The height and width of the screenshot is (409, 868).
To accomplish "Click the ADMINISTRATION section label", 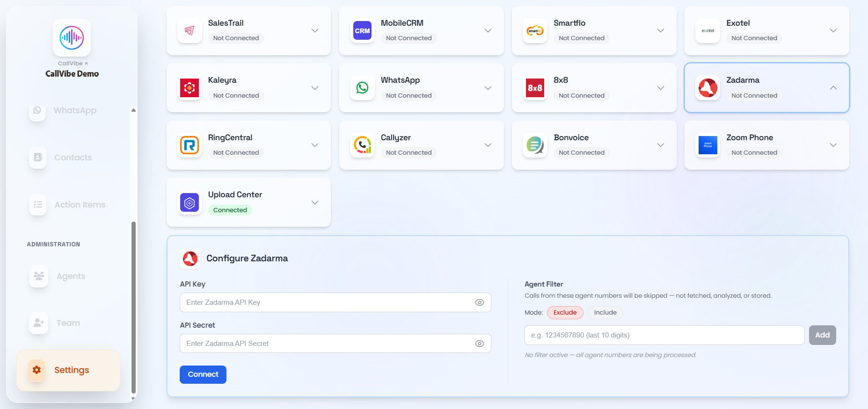I will point(53,244).
